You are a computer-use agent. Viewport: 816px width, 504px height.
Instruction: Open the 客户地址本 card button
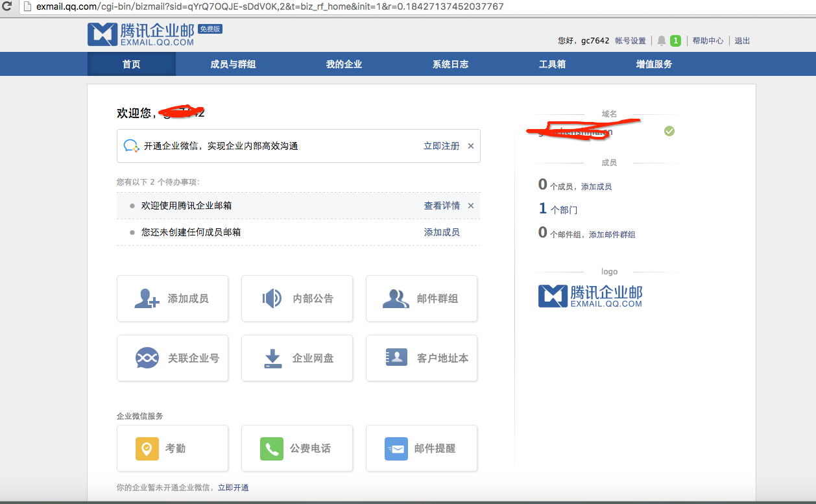(422, 358)
